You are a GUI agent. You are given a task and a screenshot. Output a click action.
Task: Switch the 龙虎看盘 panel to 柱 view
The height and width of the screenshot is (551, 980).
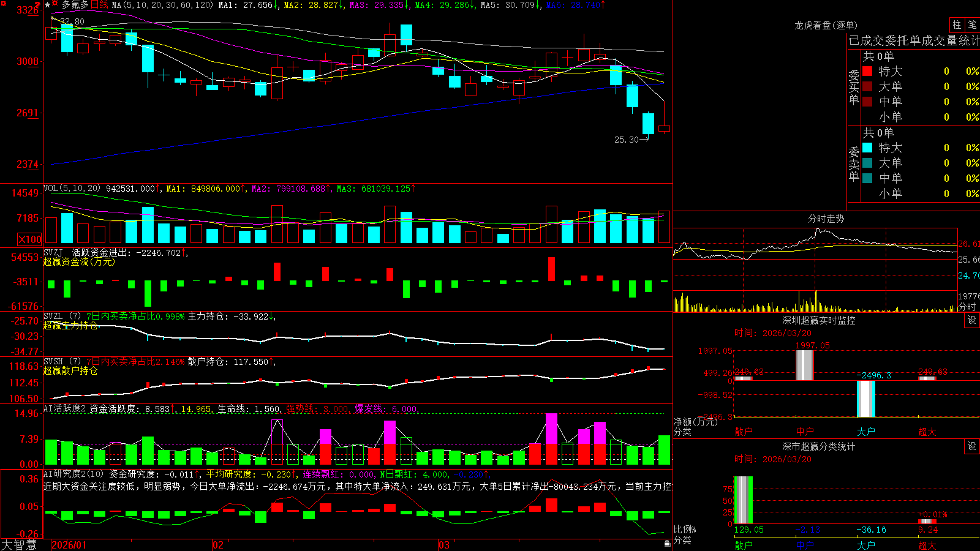[x=957, y=24]
